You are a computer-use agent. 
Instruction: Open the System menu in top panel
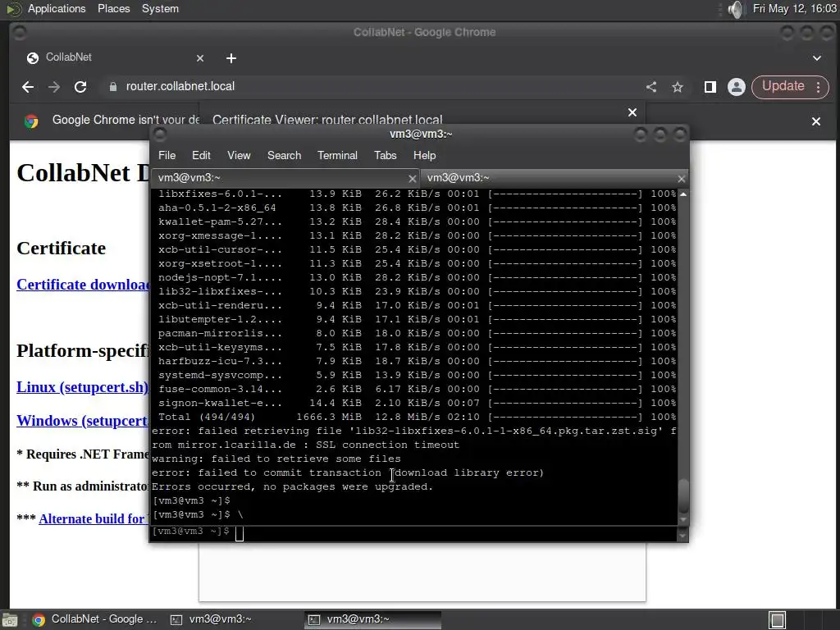click(160, 9)
